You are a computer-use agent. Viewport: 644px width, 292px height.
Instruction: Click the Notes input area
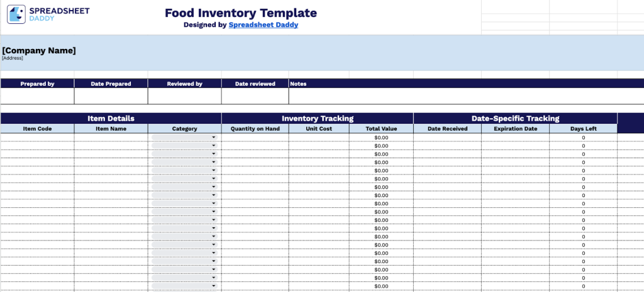(x=465, y=96)
